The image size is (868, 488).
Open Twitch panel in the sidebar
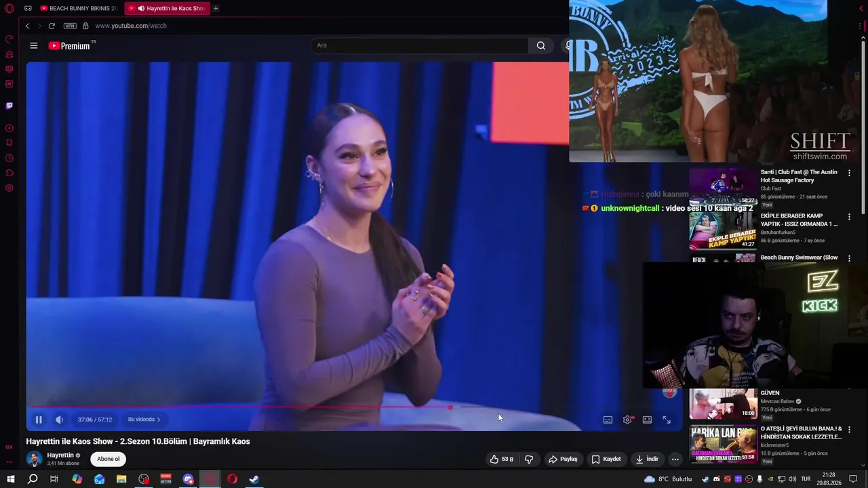[9, 106]
